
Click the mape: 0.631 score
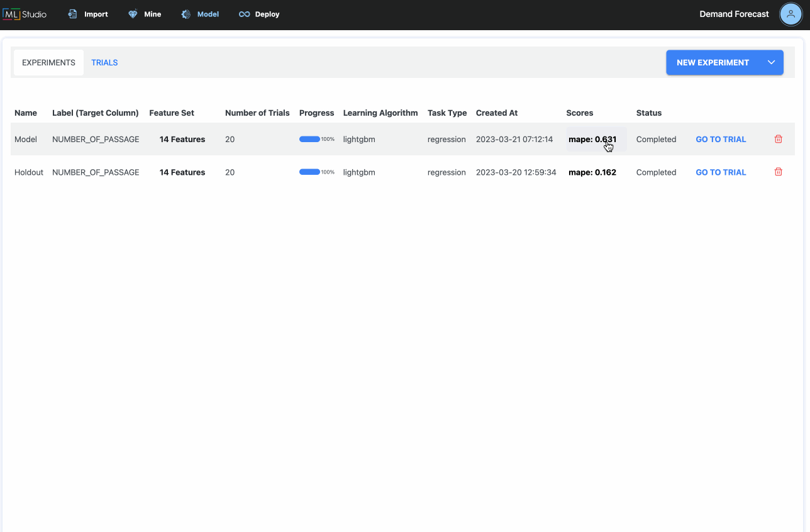(592, 139)
